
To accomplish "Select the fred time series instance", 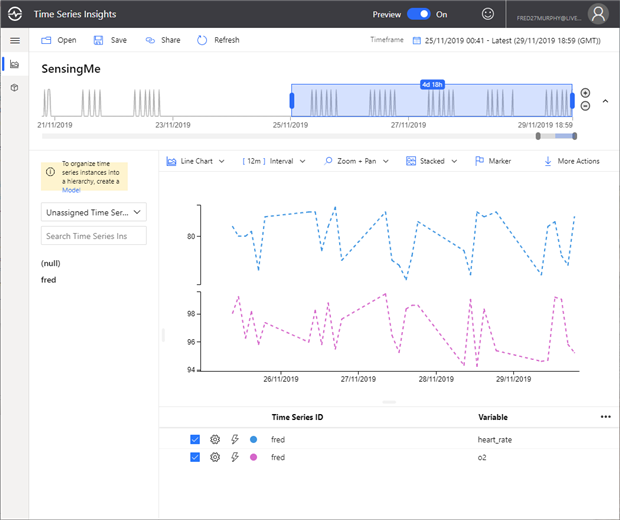I will click(x=49, y=280).
